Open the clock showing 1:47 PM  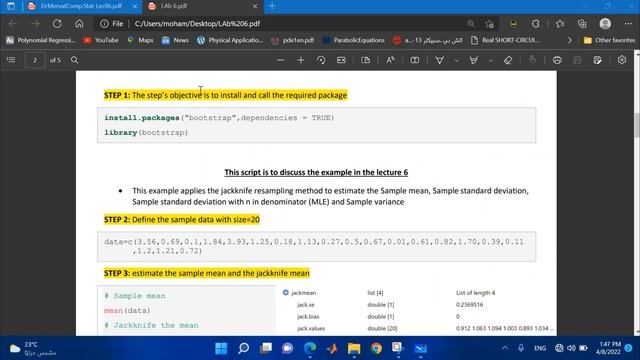coord(608,348)
